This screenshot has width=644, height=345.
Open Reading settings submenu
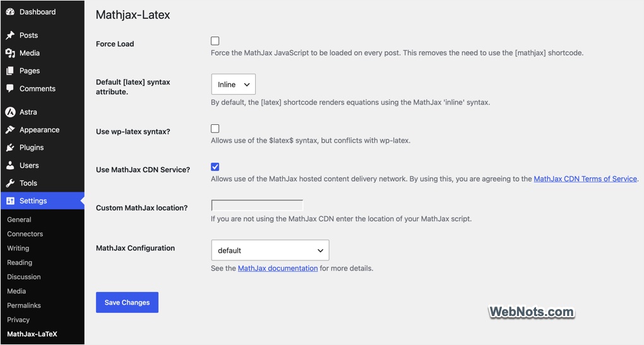tap(20, 262)
